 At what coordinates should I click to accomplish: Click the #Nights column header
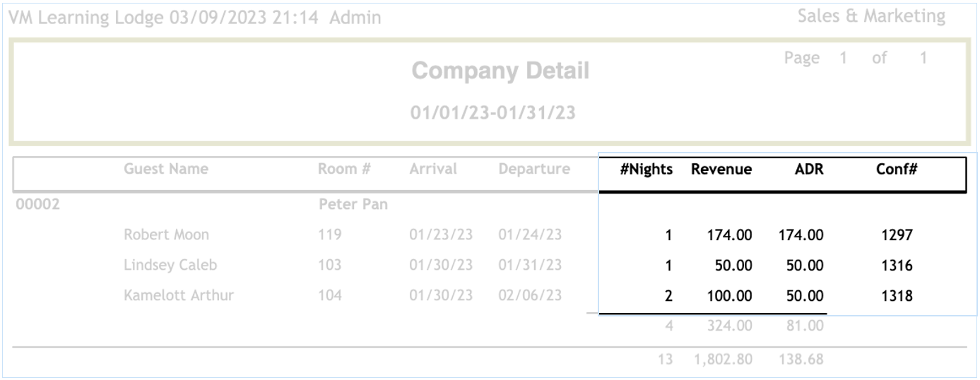click(646, 170)
